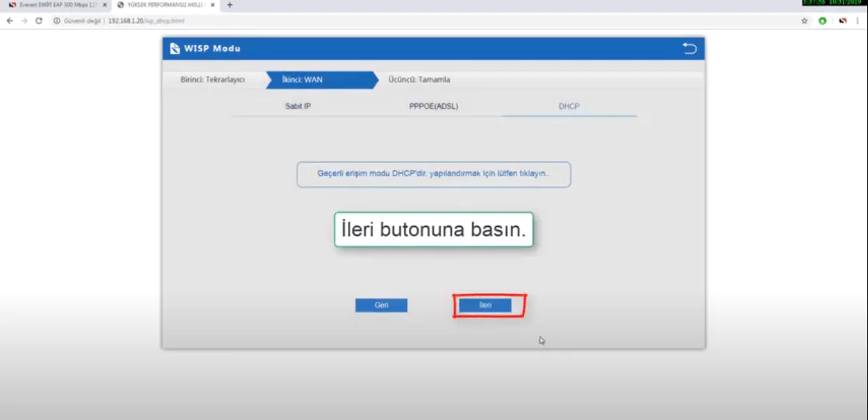Screen dimensions: 868x420
Task: Open the Üçüncü: Tamamla step
Action: (420, 79)
